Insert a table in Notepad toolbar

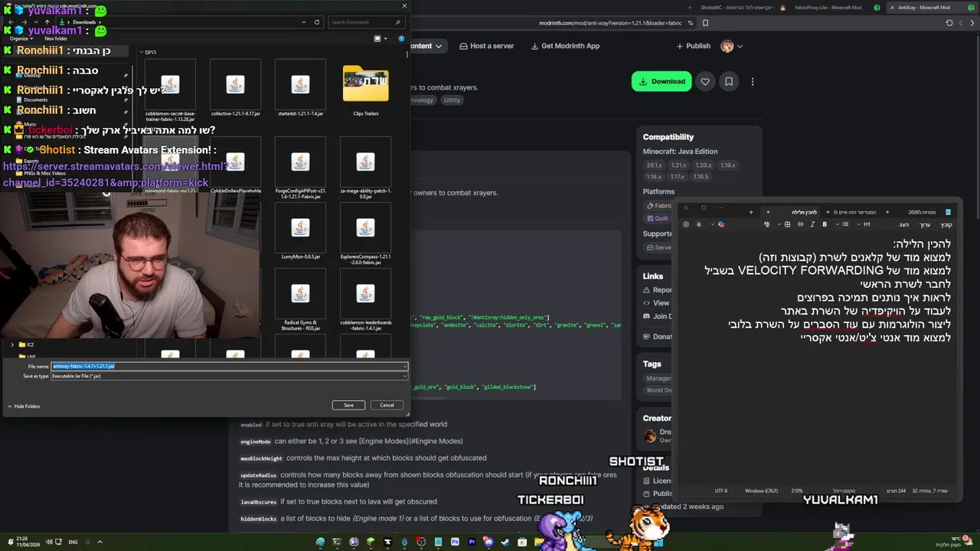[787, 224]
